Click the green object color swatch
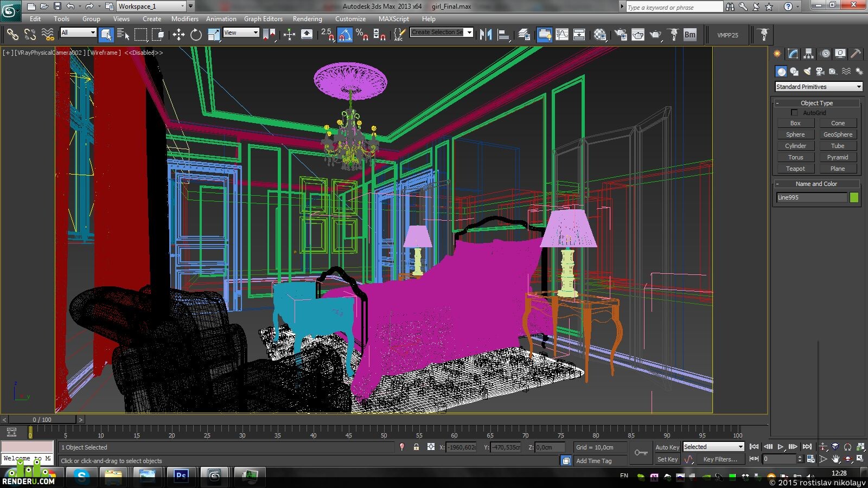This screenshot has height=488, width=868. pyautogui.click(x=854, y=197)
